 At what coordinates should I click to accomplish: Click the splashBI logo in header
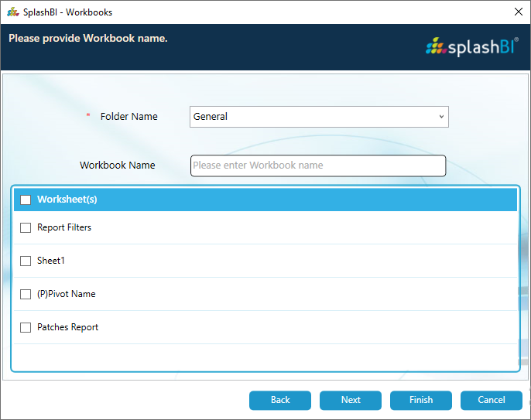coord(472,46)
